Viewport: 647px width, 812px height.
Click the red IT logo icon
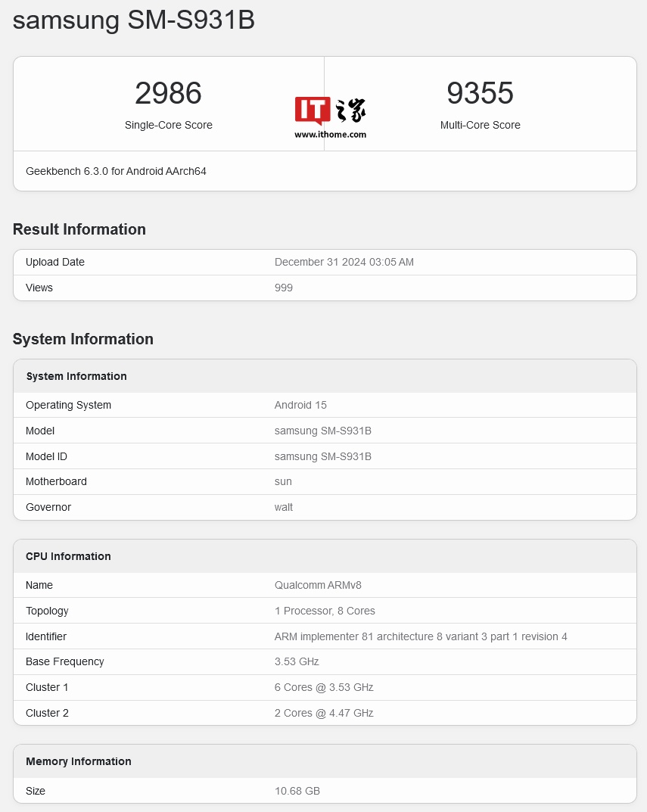(313, 110)
